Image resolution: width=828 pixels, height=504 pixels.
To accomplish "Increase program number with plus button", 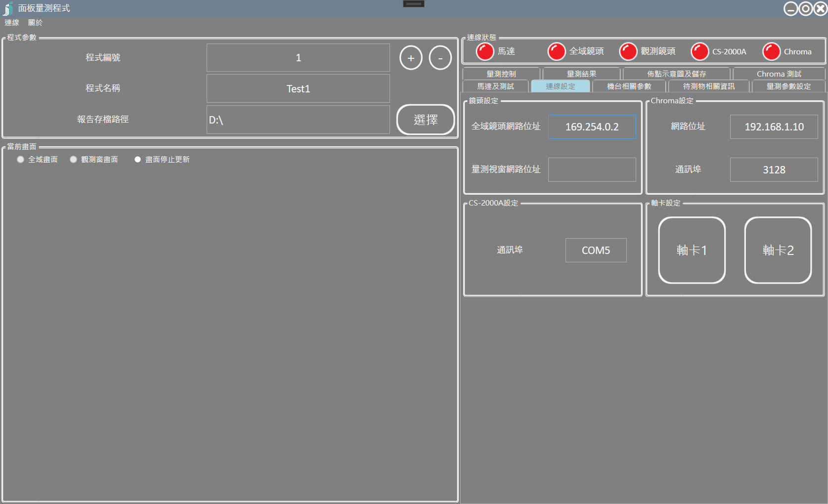I will click(411, 58).
